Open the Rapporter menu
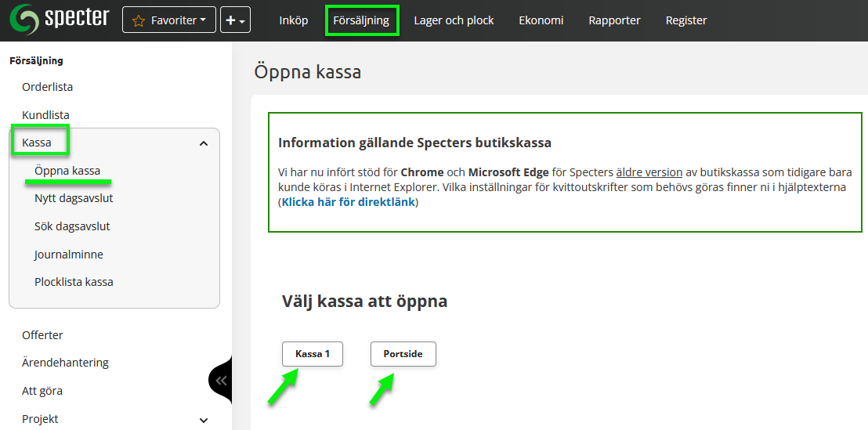The width and height of the screenshot is (868, 430). tap(614, 20)
